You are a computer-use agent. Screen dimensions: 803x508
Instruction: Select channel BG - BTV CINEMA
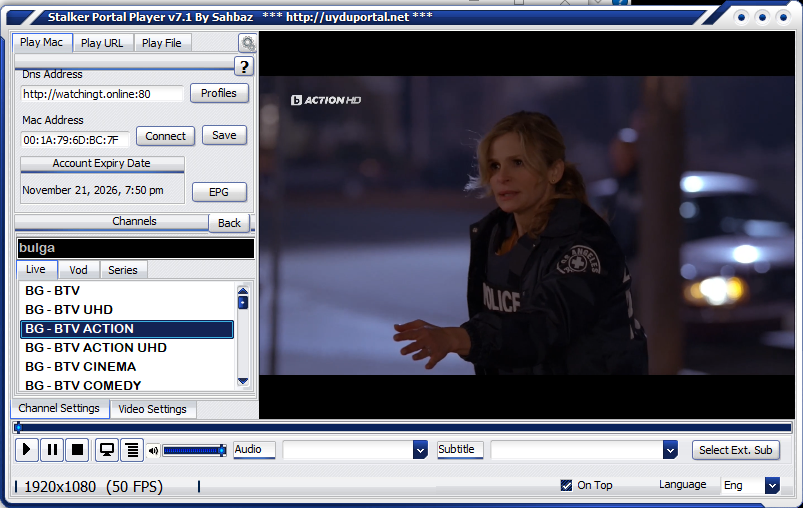pyautogui.click(x=127, y=367)
